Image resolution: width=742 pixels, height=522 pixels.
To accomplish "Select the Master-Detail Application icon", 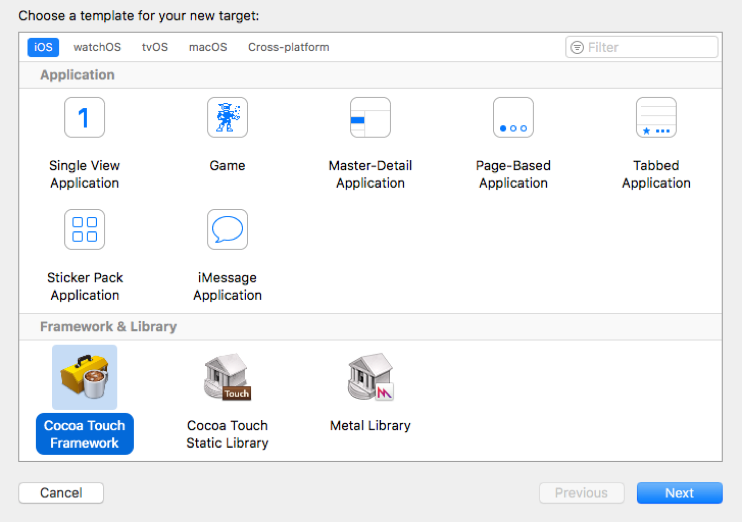I will point(370,118).
